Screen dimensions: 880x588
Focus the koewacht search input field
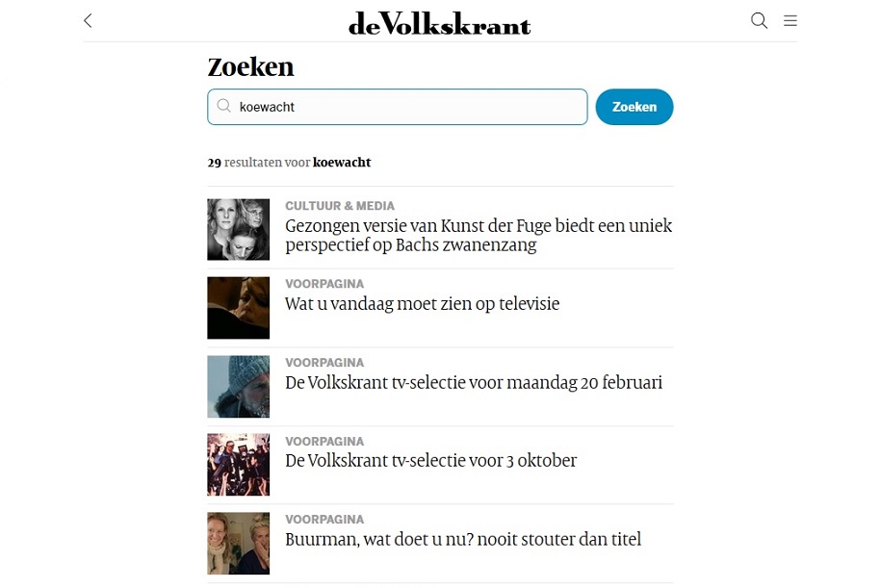coord(398,107)
